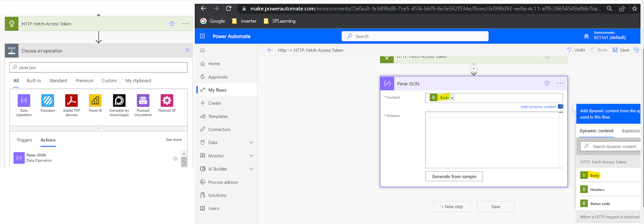Select the Parse JSON Data Operation action

pos(95,158)
